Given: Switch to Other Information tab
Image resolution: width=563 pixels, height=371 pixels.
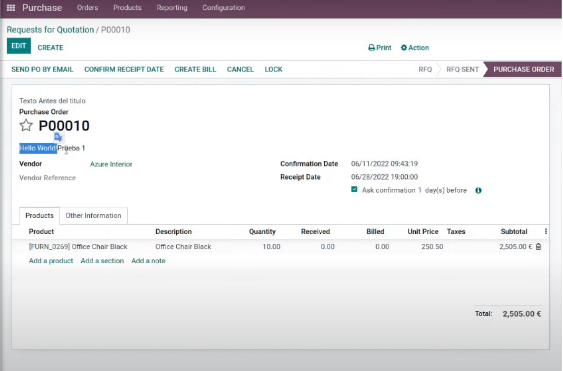Looking at the screenshot, I should 93,215.
